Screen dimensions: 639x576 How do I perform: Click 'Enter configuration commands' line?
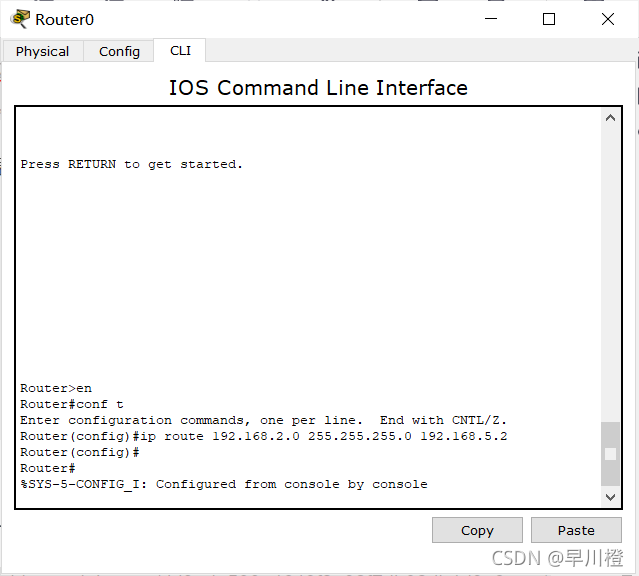coord(263,420)
